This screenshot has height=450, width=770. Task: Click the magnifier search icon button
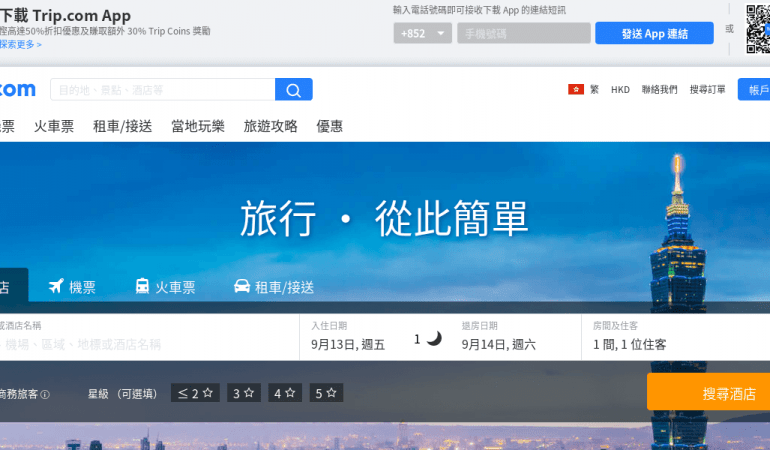pyautogui.click(x=293, y=90)
